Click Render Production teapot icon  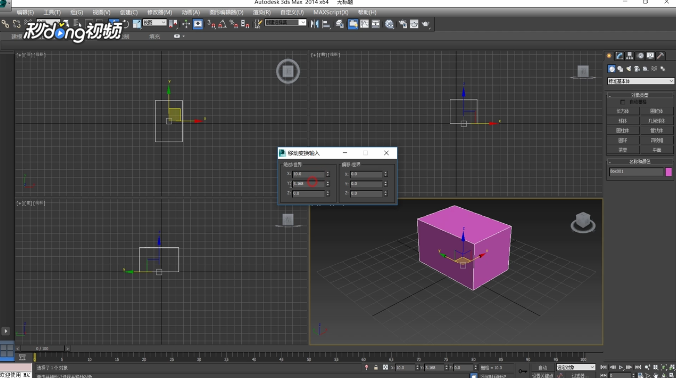(x=426, y=24)
